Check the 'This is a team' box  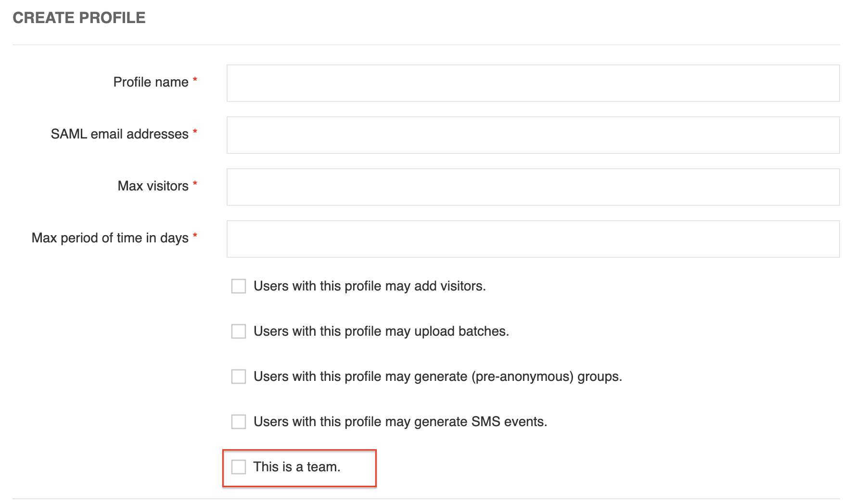[239, 467]
